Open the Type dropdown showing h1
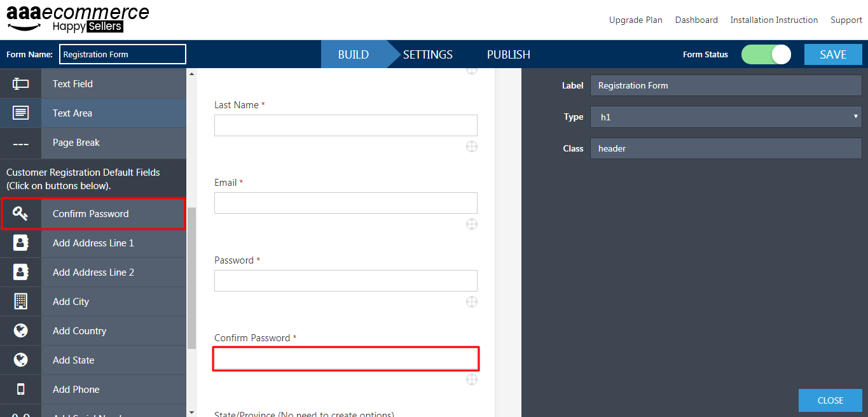The height and width of the screenshot is (417, 868). click(726, 117)
